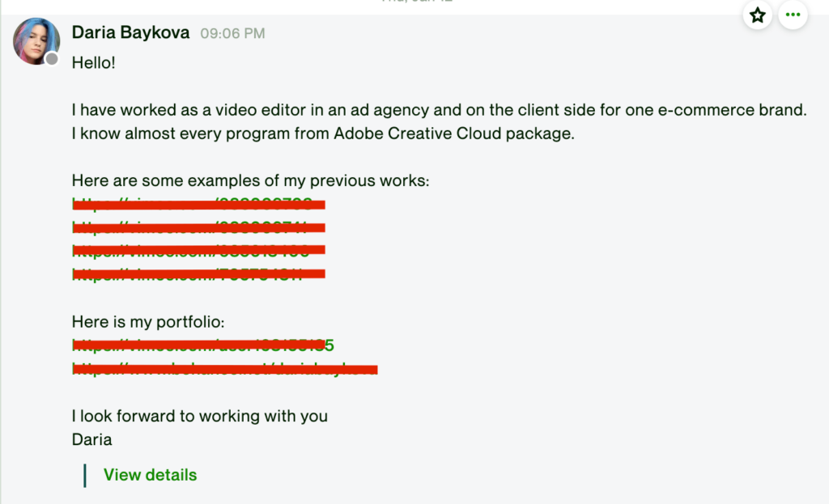This screenshot has width=829, height=504.
Task: Expand View details below the message
Action: tap(150, 475)
